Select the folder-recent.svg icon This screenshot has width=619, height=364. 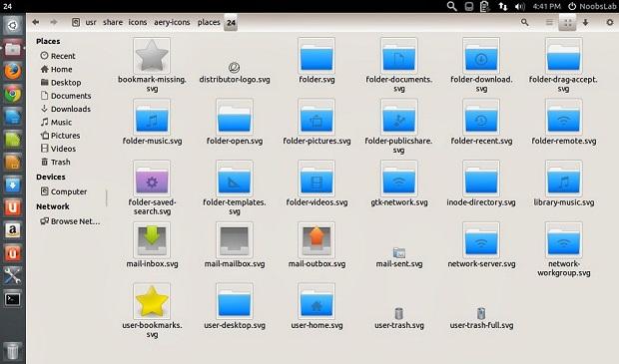pyautogui.click(x=481, y=117)
